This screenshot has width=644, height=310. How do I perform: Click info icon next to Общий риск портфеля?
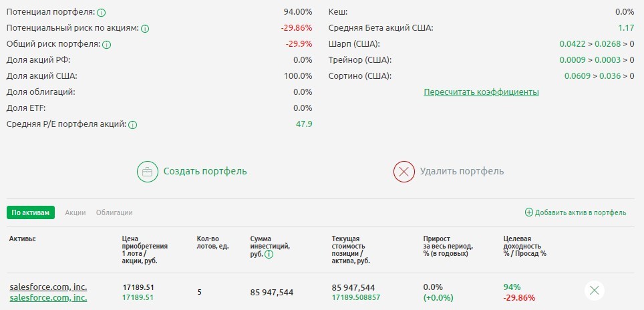(106, 45)
